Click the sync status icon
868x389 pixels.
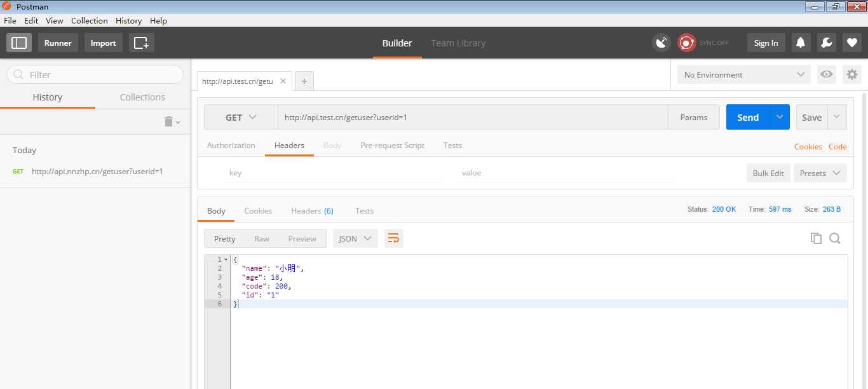[x=686, y=43]
